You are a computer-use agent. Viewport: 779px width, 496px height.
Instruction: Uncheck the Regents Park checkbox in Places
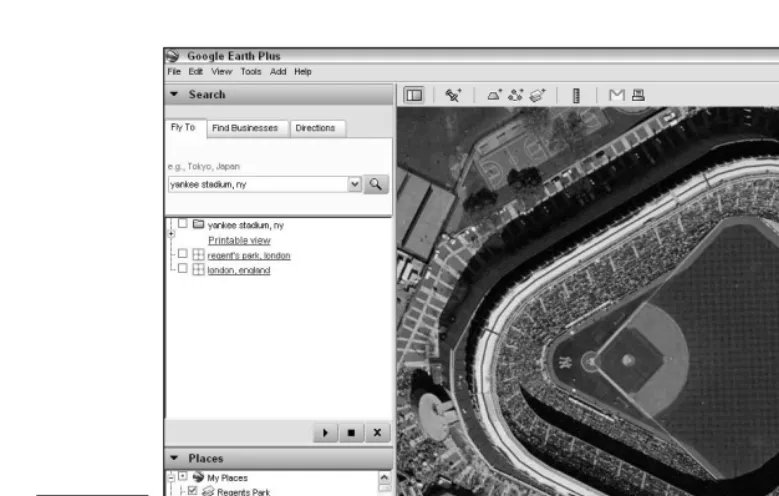click(192, 491)
